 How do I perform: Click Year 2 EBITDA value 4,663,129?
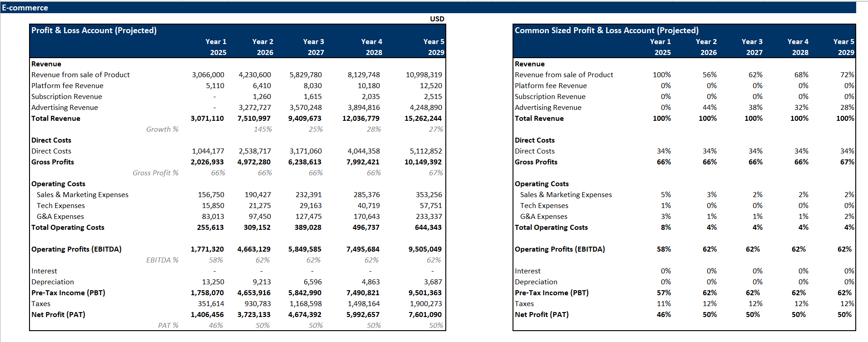point(254,249)
